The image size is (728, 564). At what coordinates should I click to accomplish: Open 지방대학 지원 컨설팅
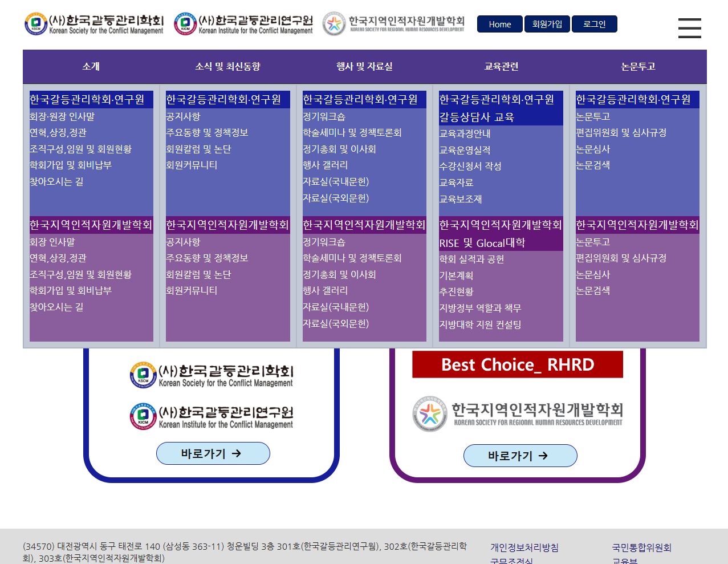(480, 324)
